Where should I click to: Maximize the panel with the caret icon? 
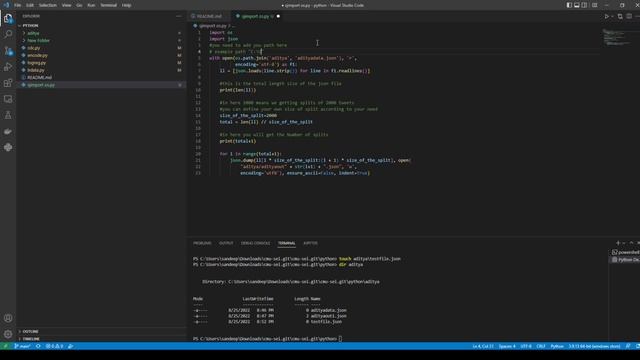tap(631, 243)
